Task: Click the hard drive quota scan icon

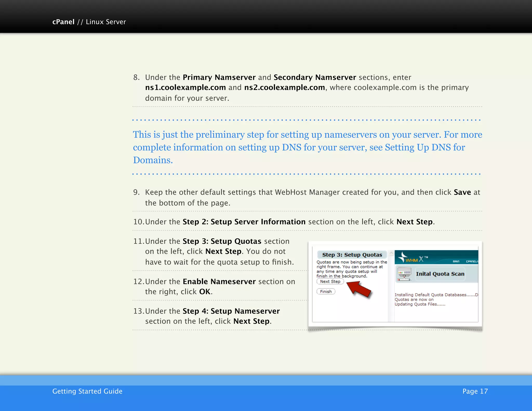Action: pyautogui.click(x=404, y=274)
